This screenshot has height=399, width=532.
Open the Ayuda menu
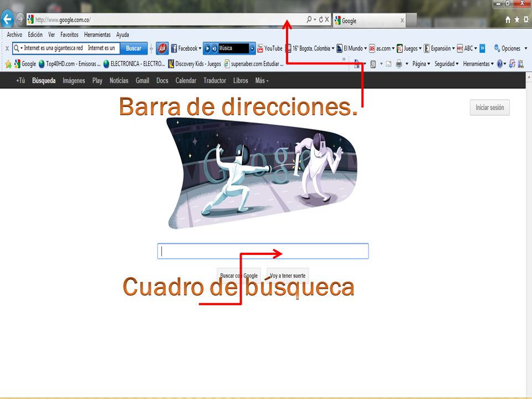click(122, 34)
